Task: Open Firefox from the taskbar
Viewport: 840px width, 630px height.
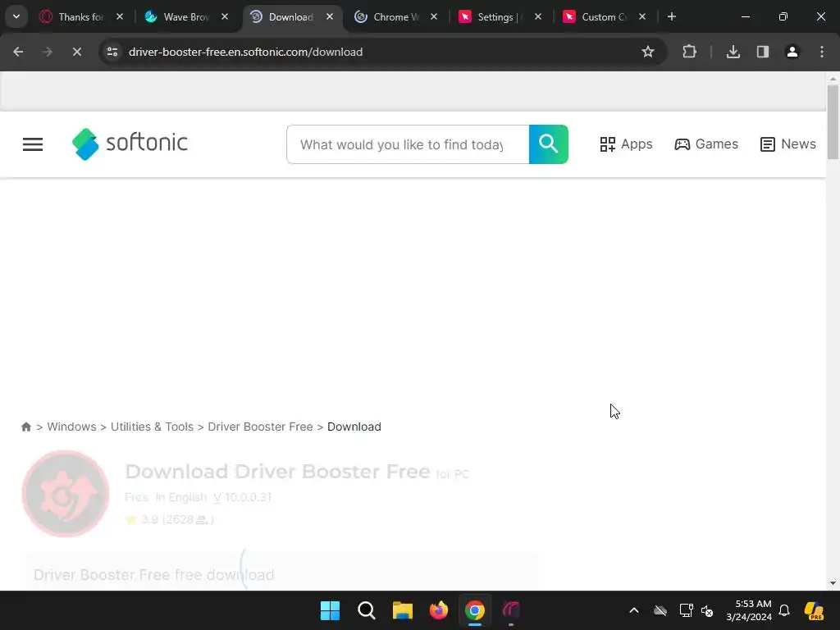Action: pyautogui.click(x=439, y=610)
